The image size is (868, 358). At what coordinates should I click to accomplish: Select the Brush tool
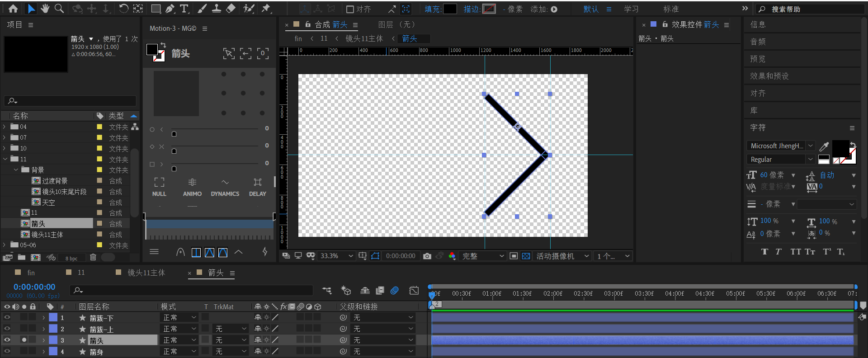(202, 9)
